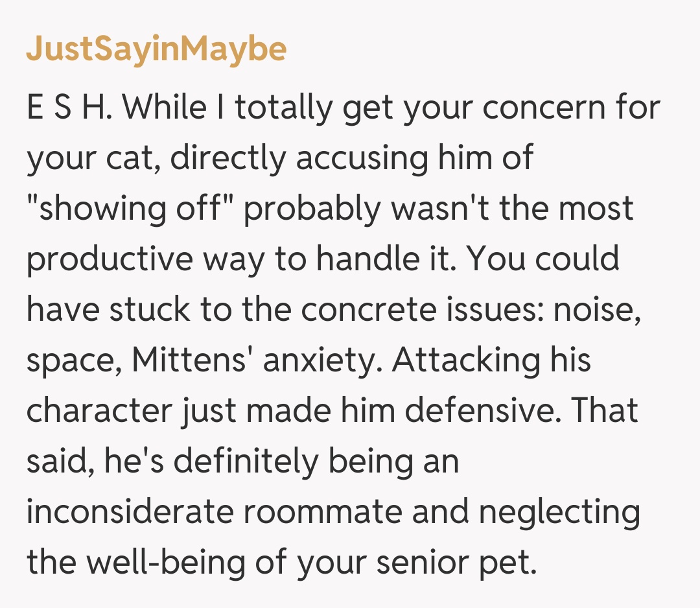Click the words "You could" in the comment
Viewport: 700px width, 608px height.
[543, 259]
